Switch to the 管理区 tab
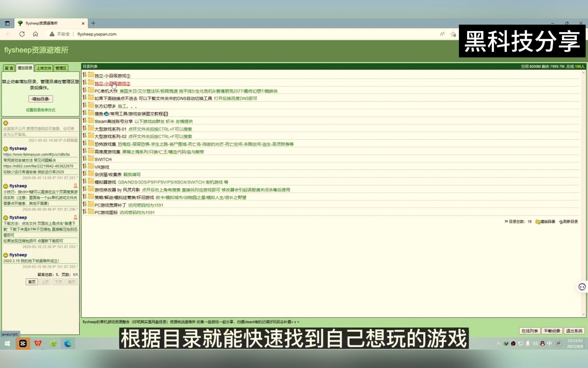588x368 pixels. click(x=61, y=68)
